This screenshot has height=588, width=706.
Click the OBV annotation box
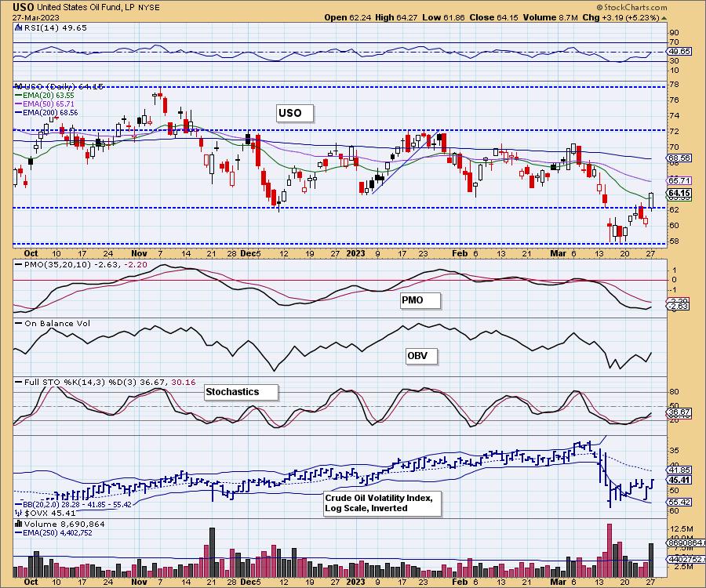(x=421, y=356)
